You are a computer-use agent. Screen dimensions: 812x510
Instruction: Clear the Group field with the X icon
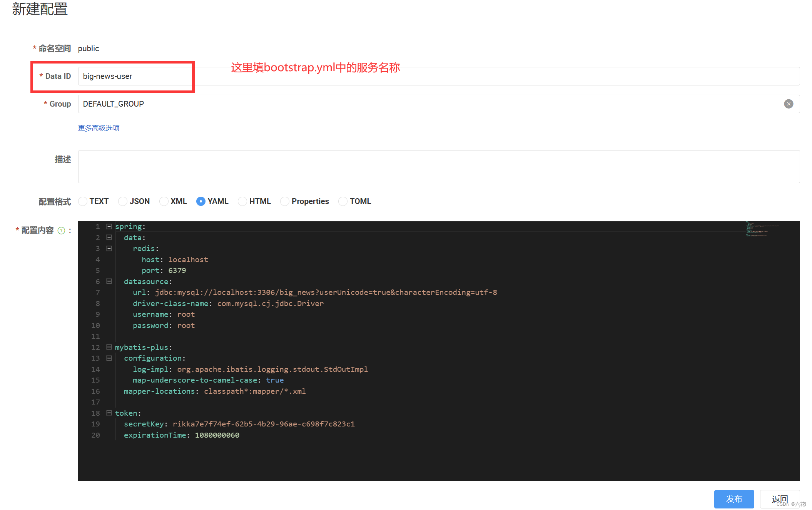788,104
